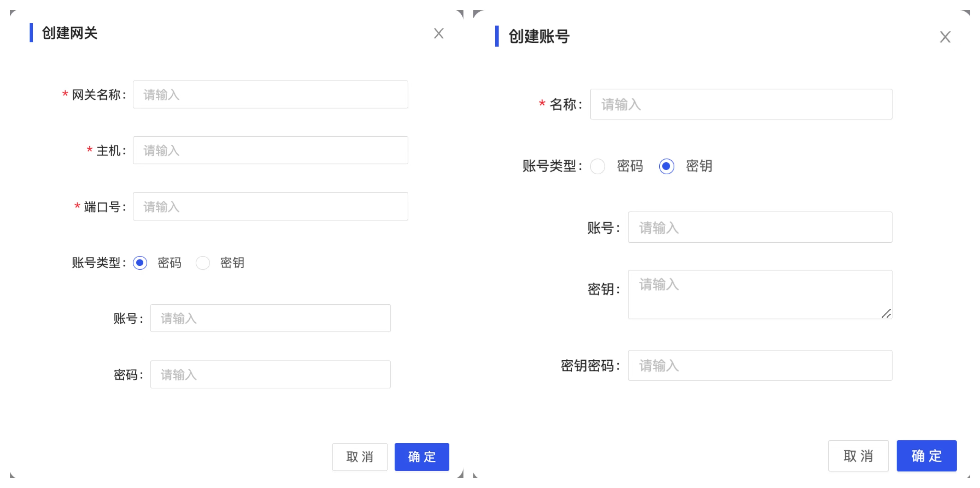Close the 创建网关 dialog
This screenshot has width=980, height=488.
(x=439, y=33)
